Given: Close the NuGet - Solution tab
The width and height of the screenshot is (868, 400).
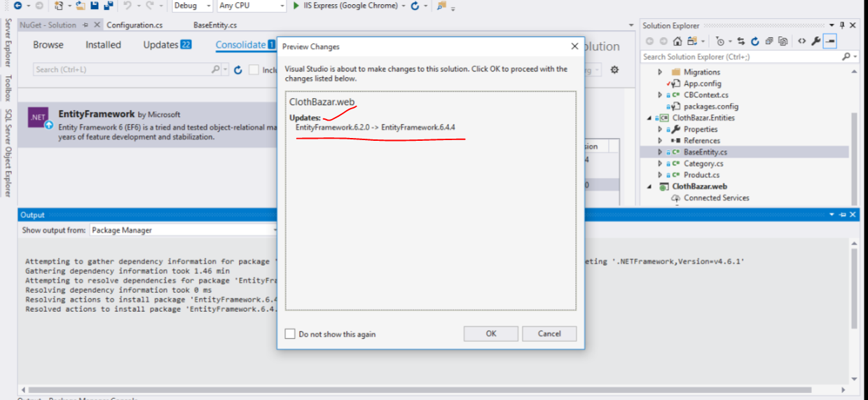Looking at the screenshot, I should (96, 25).
